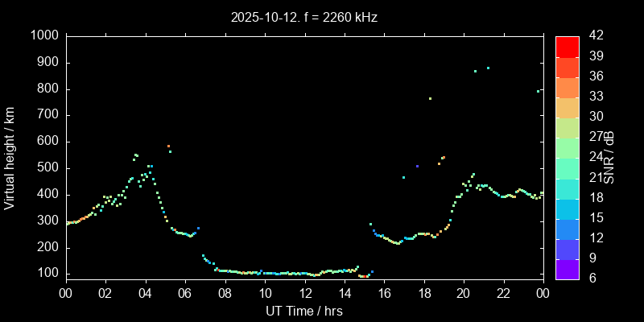This screenshot has width=644, height=322.
Task: Click the '00' tick at the time axis start
Action: 65,293
